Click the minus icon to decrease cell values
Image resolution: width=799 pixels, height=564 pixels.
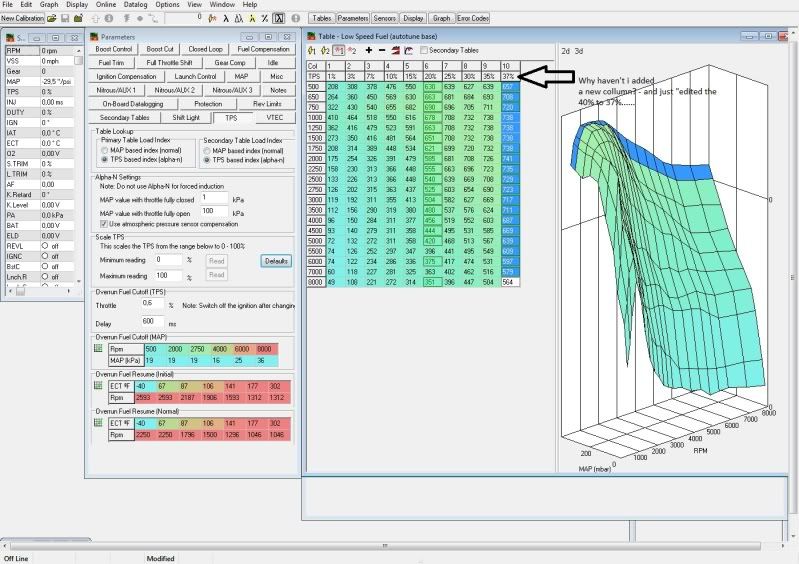[383, 49]
